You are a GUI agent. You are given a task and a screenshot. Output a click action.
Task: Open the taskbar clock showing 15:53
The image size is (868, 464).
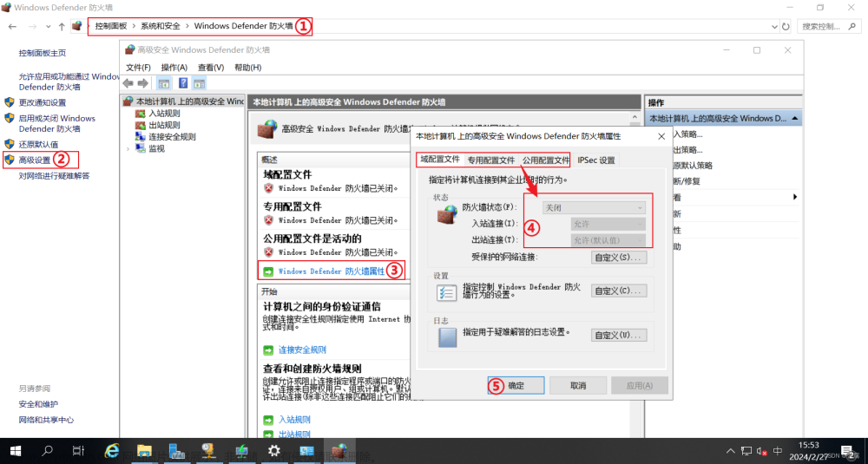[809, 451]
